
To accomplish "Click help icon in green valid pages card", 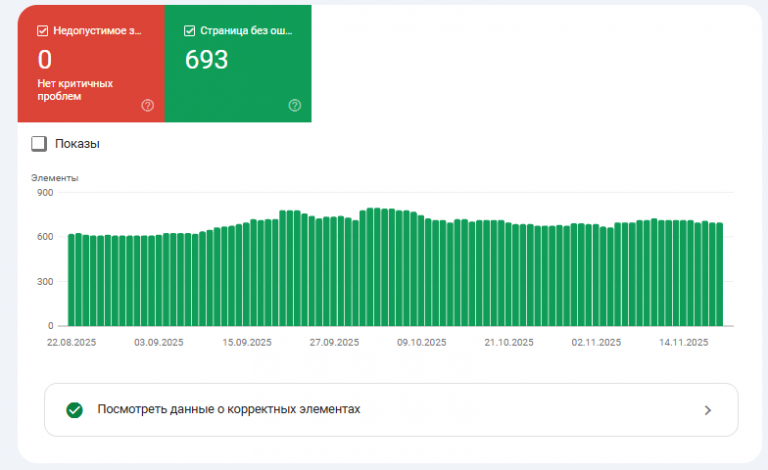I will coord(294,105).
